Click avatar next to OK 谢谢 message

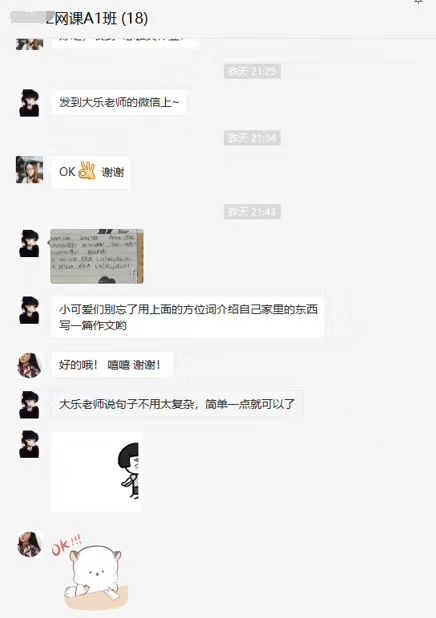click(30, 169)
